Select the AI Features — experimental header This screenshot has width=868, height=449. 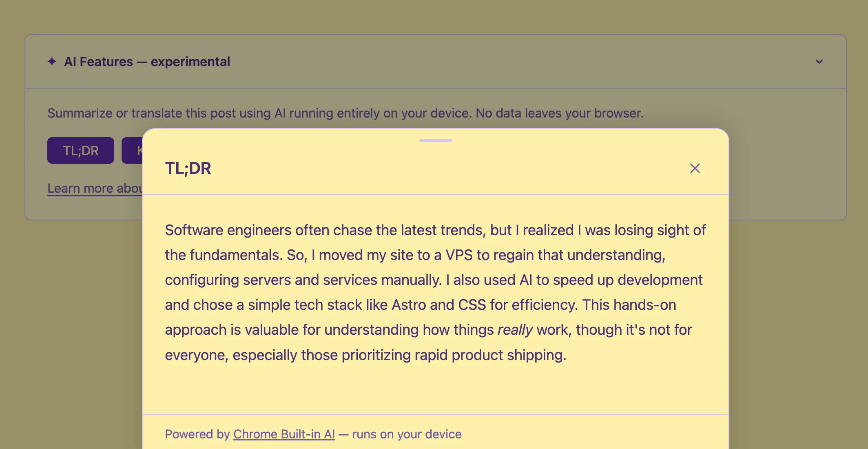(x=148, y=62)
